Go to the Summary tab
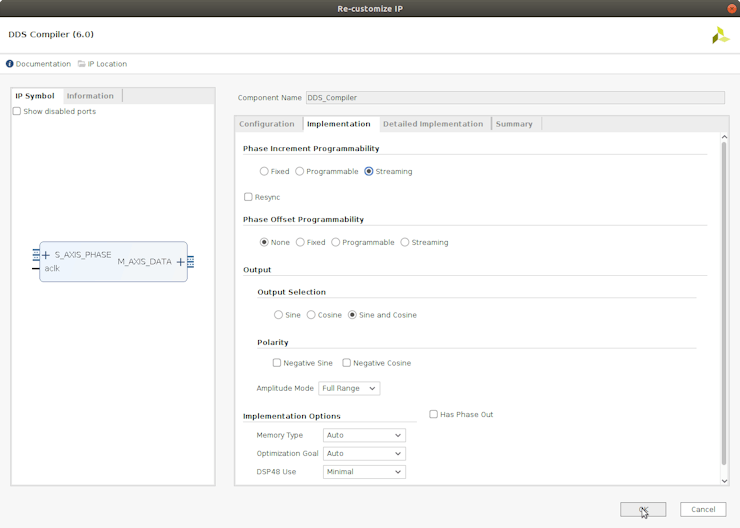740x528 pixels. tap(514, 124)
